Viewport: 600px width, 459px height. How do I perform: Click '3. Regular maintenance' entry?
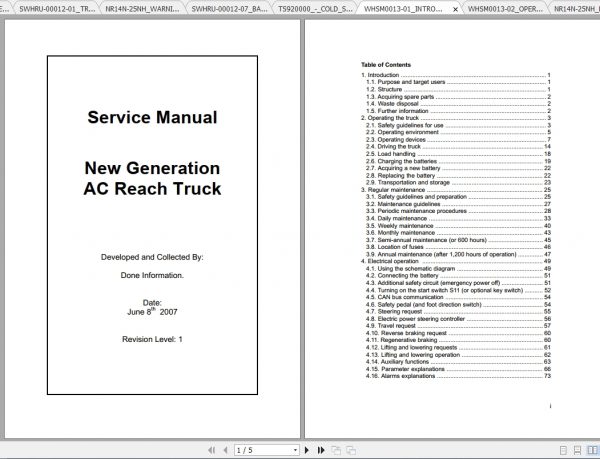click(455, 190)
